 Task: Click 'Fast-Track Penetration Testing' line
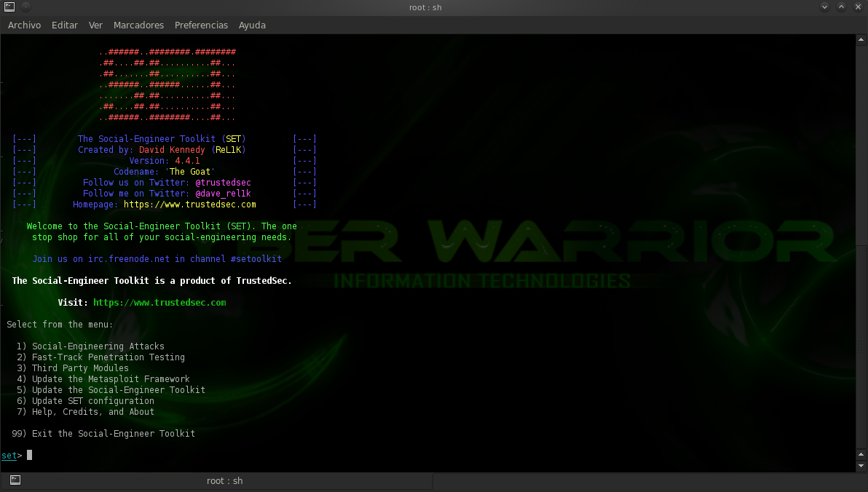tap(100, 357)
